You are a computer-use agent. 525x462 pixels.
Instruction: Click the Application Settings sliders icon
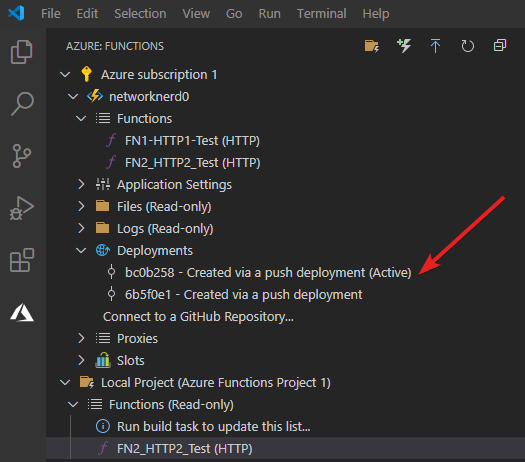[102, 184]
